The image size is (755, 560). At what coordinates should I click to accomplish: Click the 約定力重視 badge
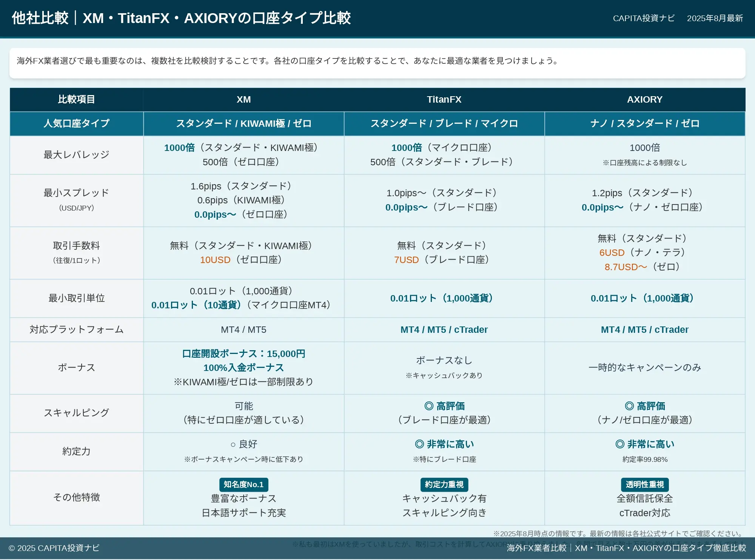444,485
